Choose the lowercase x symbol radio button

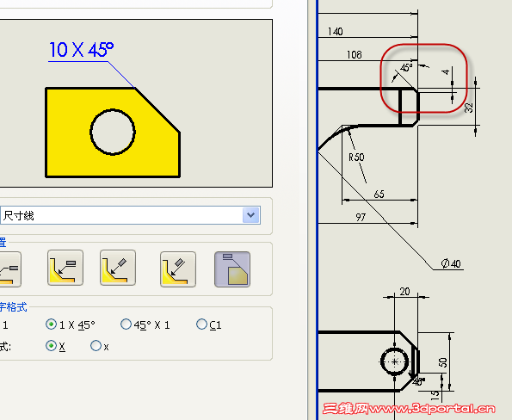tap(96, 345)
